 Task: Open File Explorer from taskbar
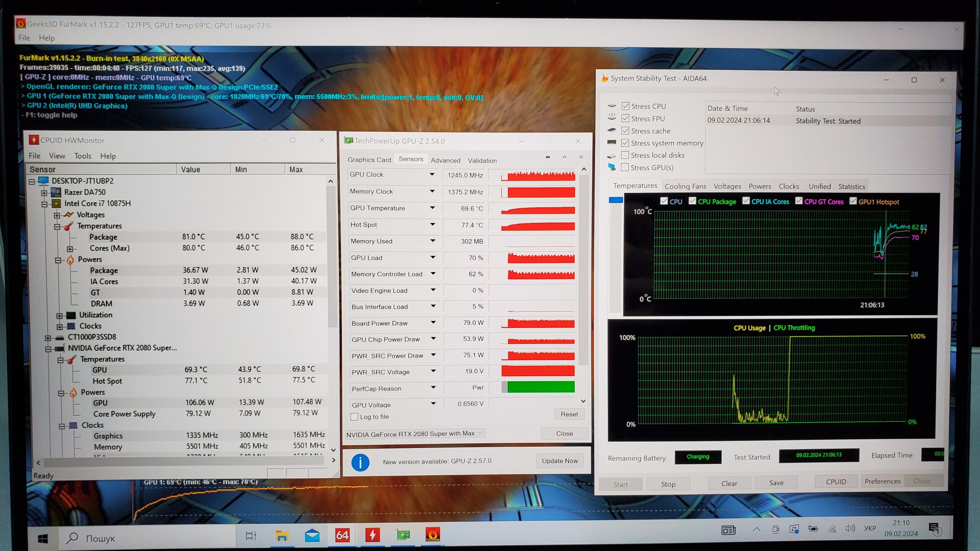282,536
